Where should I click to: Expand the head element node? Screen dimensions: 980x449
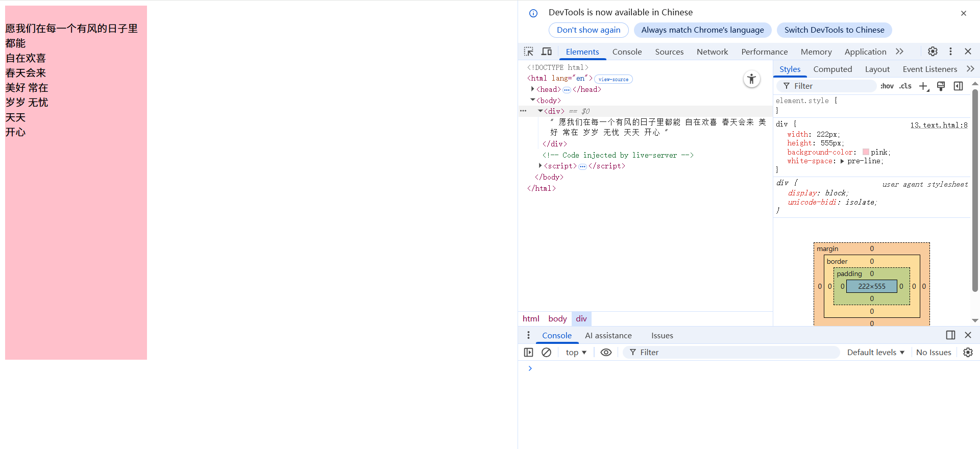[x=532, y=89]
